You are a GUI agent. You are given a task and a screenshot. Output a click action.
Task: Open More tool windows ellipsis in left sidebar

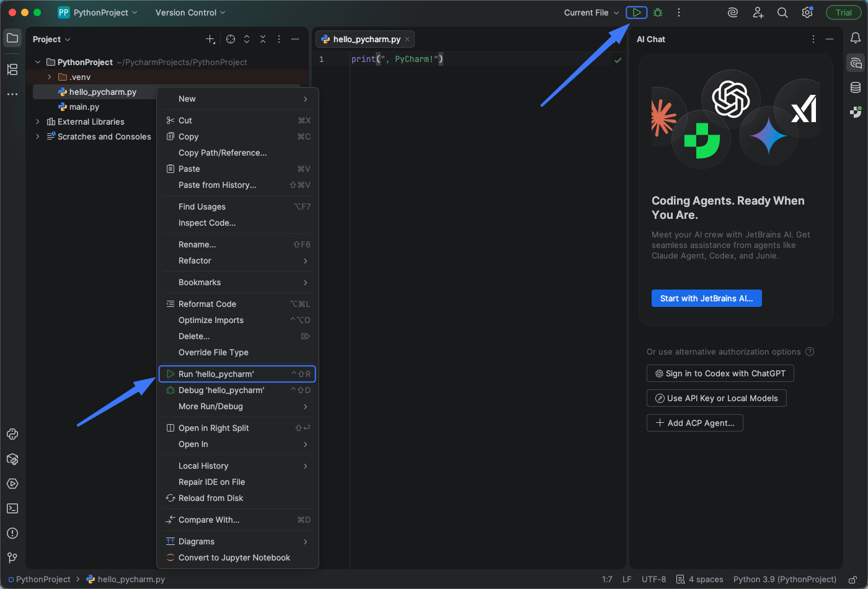click(x=12, y=94)
